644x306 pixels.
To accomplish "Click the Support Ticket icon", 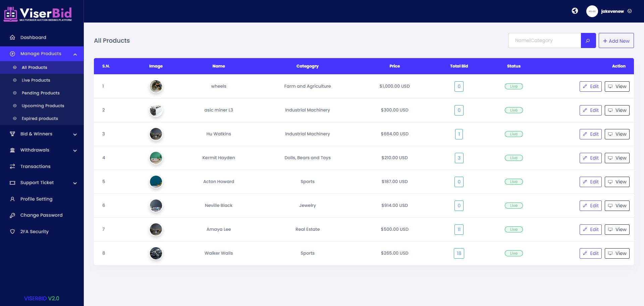I will click(x=12, y=183).
